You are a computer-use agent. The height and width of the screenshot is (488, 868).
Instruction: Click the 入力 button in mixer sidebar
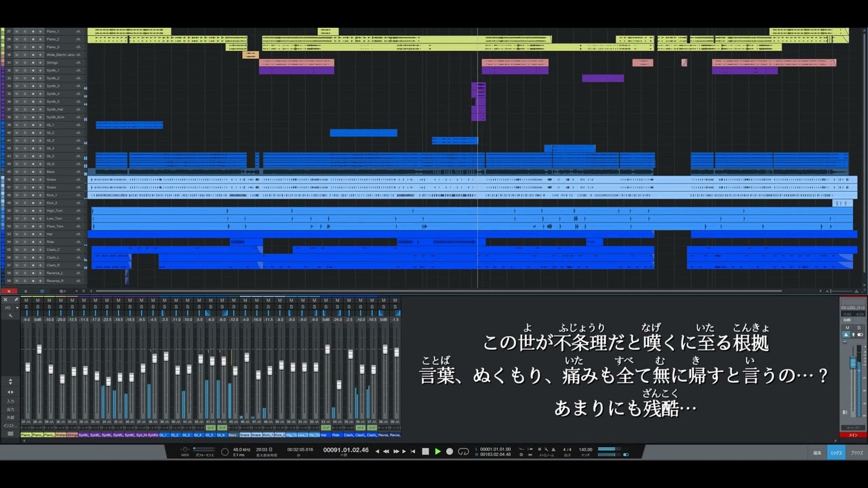(10, 401)
